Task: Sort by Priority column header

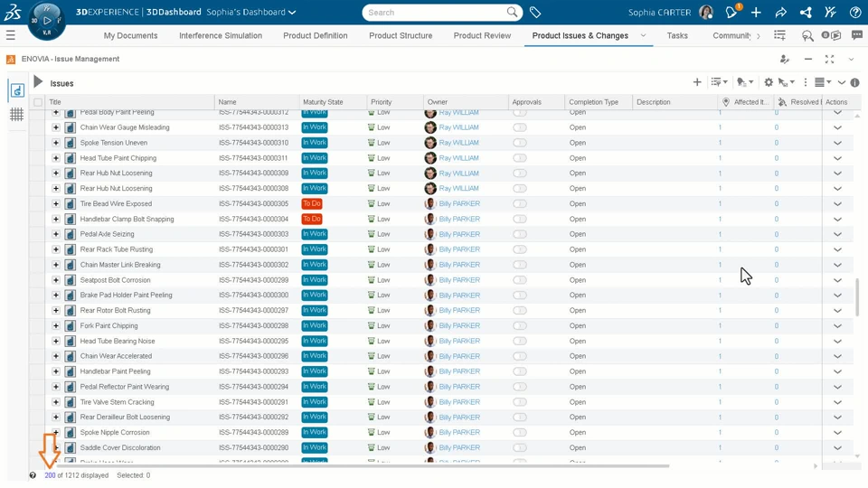Action: click(x=382, y=102)
